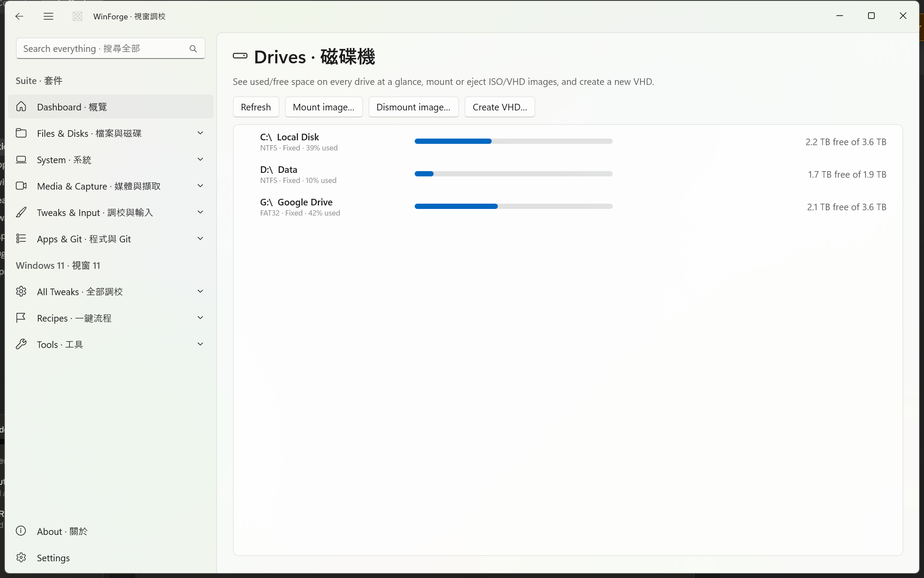Minimize the WinForge window
This screenshot has width=924, height=578.
coord(839,16)
